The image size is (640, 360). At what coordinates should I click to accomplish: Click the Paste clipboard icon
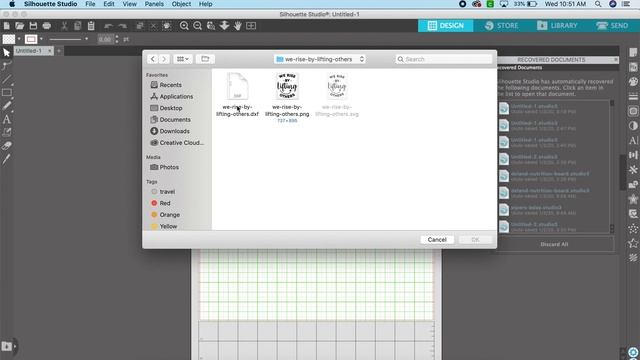91,26
